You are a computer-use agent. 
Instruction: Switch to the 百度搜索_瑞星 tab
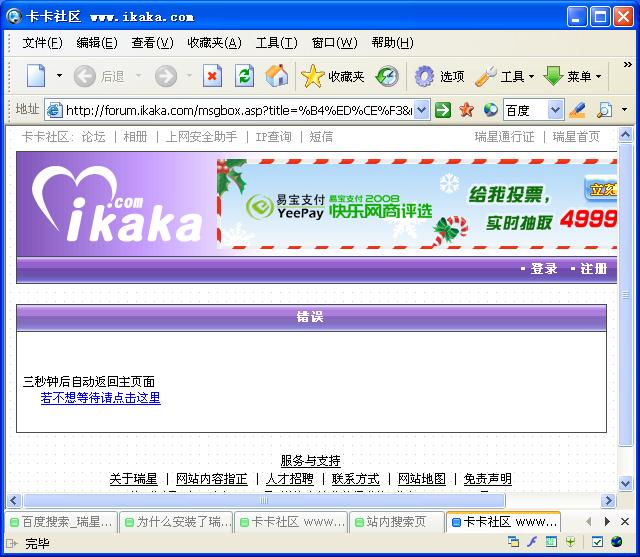62,522
